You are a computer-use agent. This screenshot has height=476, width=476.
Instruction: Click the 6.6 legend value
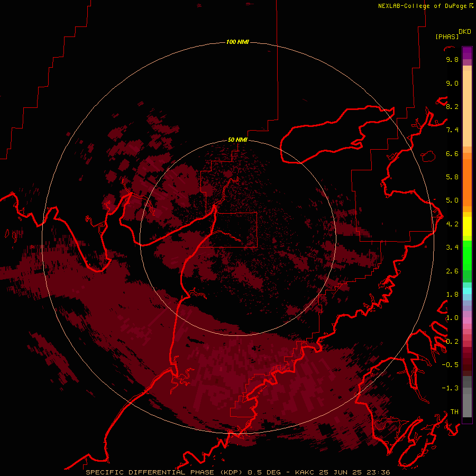point(452,153)
